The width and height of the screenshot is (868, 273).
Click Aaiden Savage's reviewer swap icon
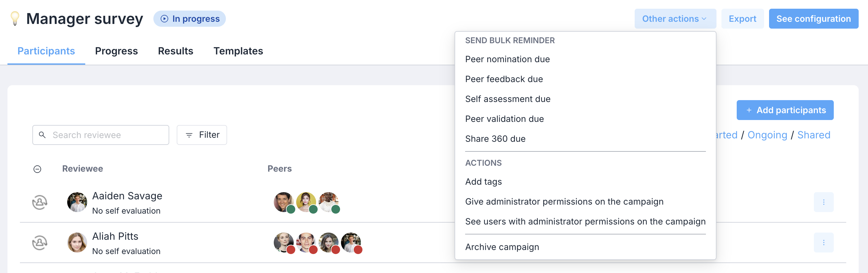(x=40, y=202)
